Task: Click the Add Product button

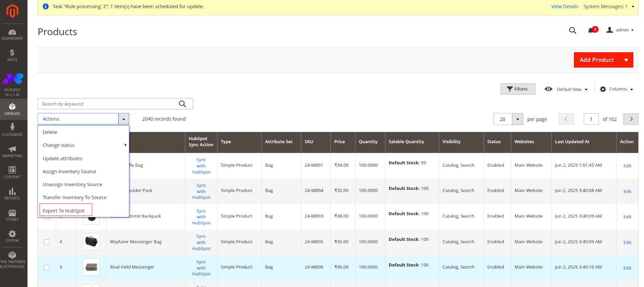Action: pyautogui.click(x=597, y=60)
